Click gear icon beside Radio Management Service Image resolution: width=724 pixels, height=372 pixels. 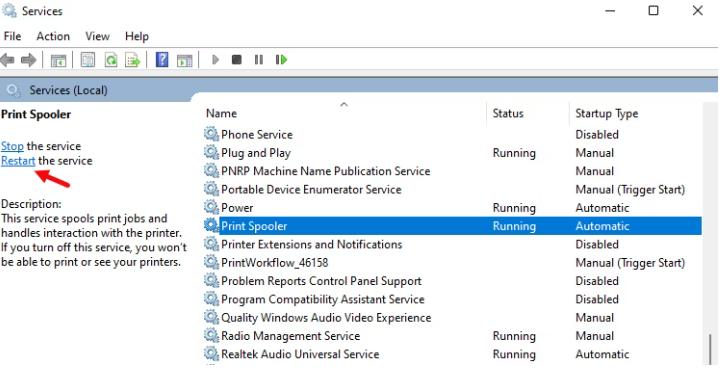[x=211, y=336]
